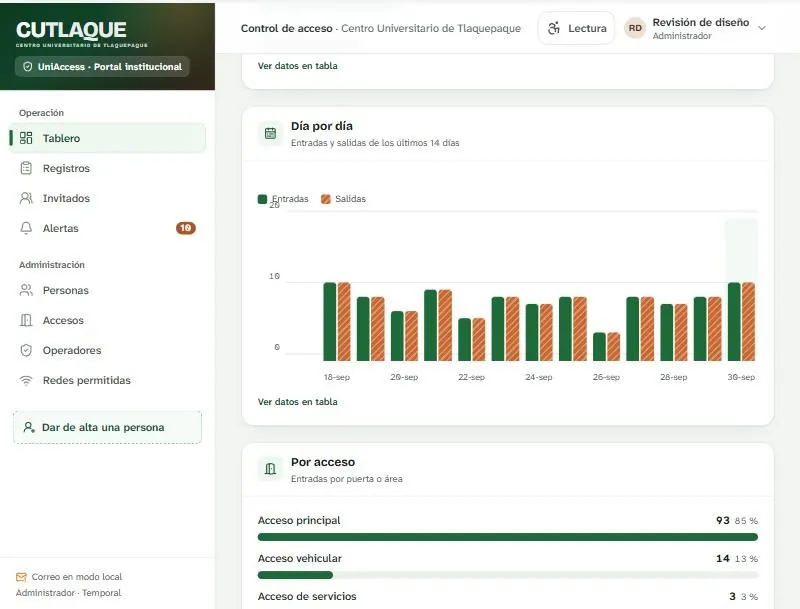Screen dimensions: 800x609
Task: Click the Operadores shield icon
Action: click(x=26, y=350)
